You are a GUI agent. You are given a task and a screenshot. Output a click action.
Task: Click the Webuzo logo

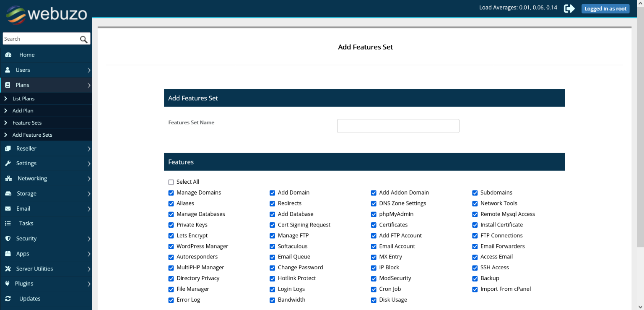click(46, 14)
